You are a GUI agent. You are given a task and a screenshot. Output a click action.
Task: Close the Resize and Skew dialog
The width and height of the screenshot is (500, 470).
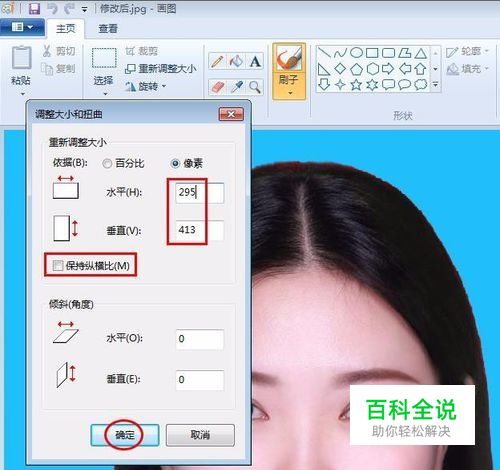tap(231, 114)
